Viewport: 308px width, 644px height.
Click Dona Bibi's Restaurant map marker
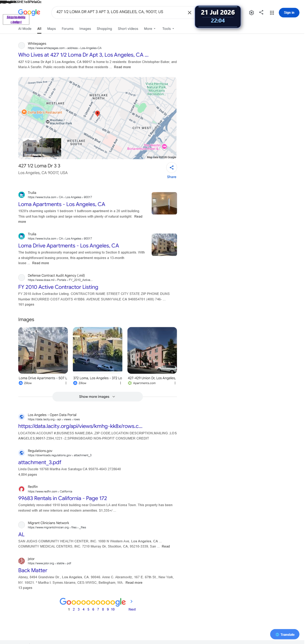pos(24,112)
